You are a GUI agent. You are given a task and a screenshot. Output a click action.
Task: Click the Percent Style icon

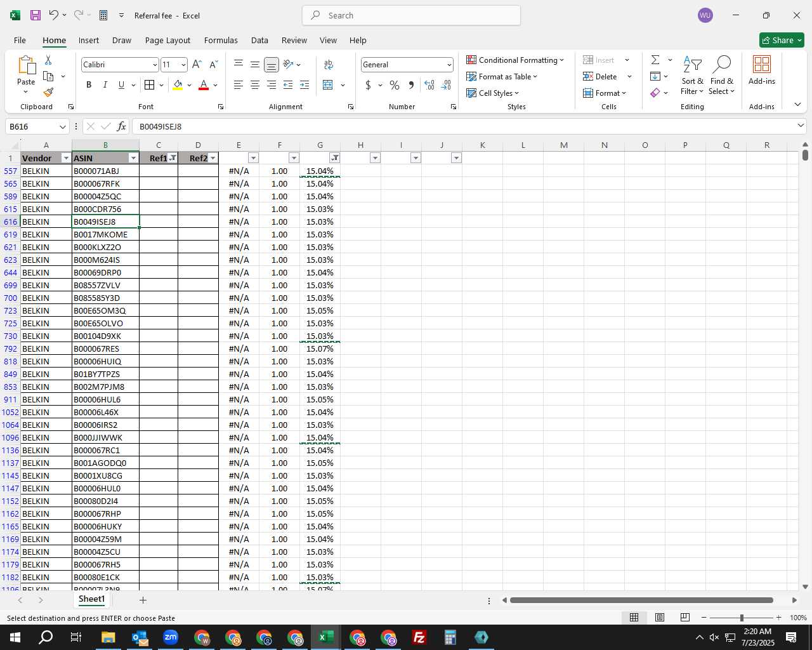pyautogui.click(x=395, y=85)
